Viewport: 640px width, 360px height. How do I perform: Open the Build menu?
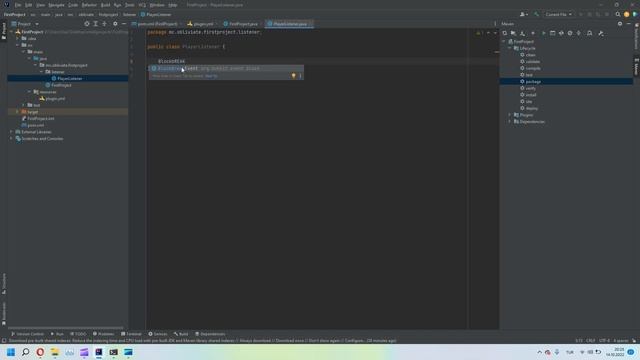[105, 5]
